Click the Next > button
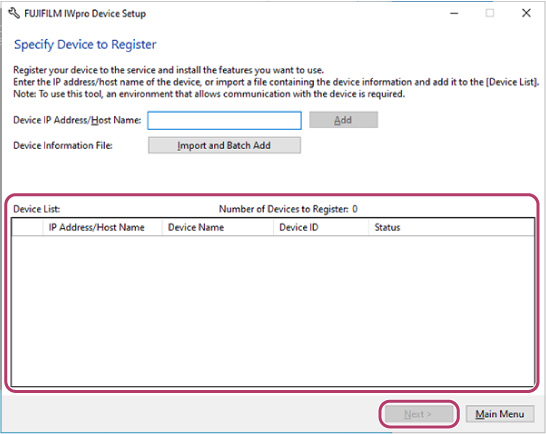The height and width of the screenshot is (434, 546). [x=418, y=414]
